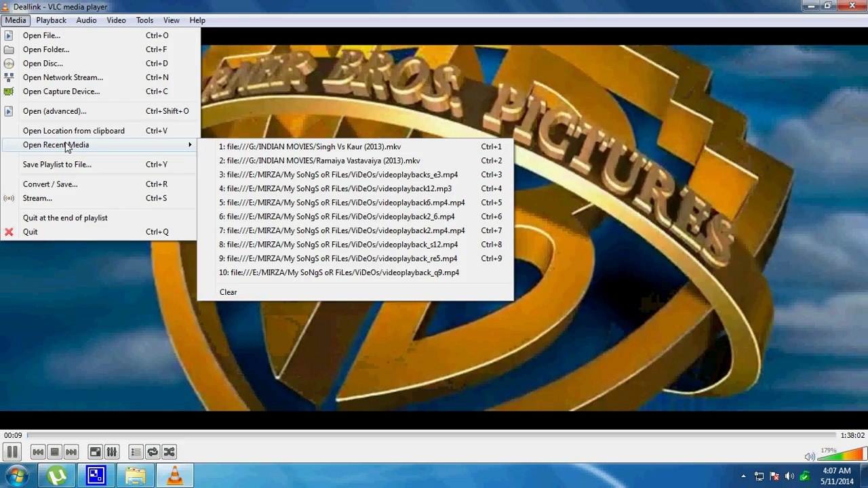Screen dimensions: 868x488
Task: Open the View menu
Action: coord(171,20)
